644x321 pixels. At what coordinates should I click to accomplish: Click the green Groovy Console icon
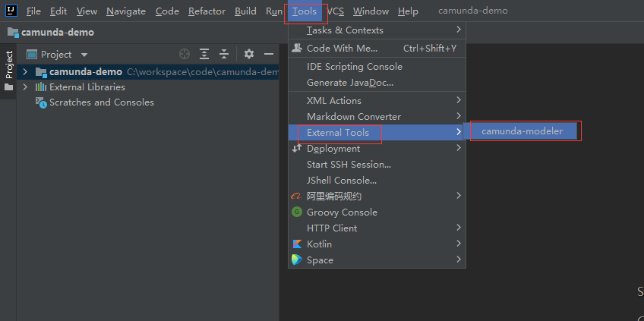296,212
